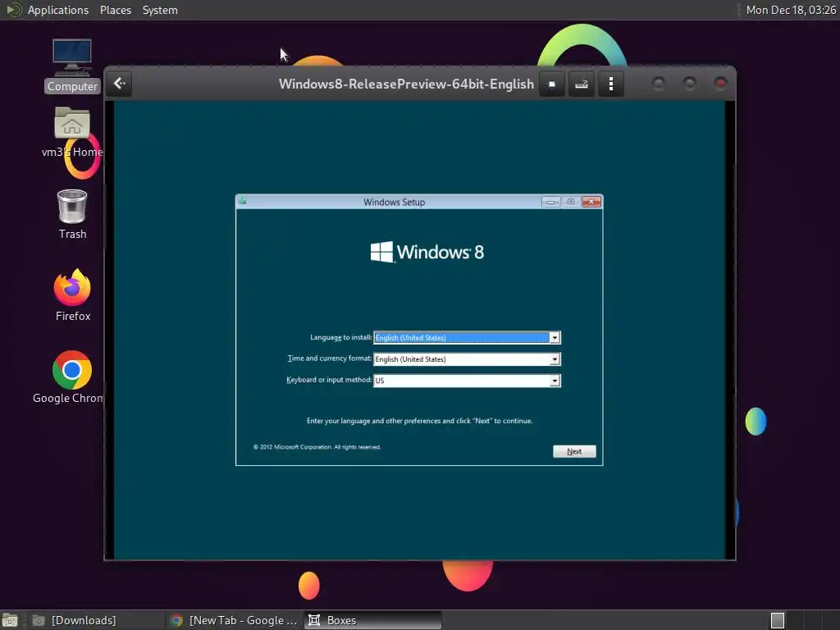The image size is (840, 630).
Task: Click the Next button in Windows Setup
Action: point(573,451)
